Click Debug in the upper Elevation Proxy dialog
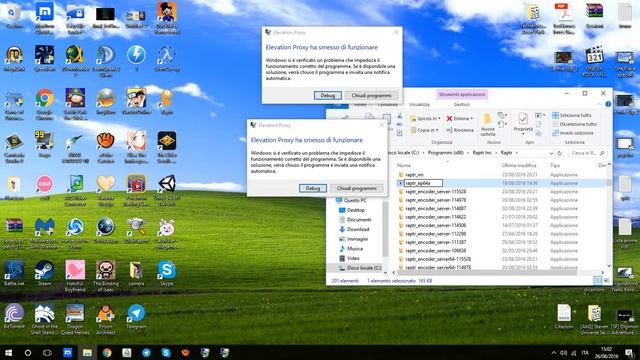640x360 pixels. tap(327, 95)
